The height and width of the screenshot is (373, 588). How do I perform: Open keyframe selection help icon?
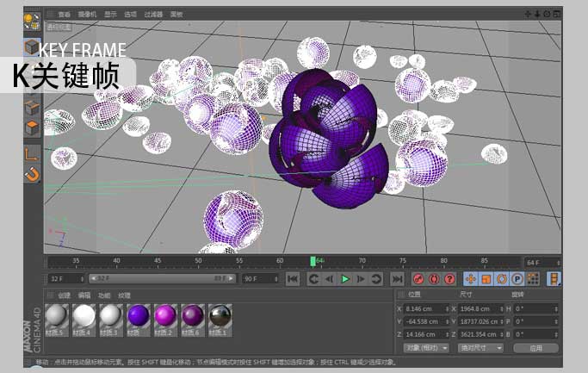449,279
